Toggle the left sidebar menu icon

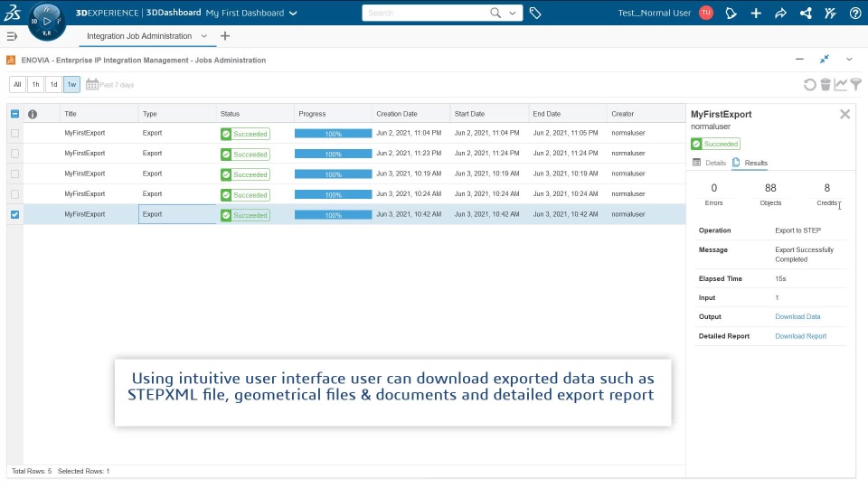coord(12,36)
